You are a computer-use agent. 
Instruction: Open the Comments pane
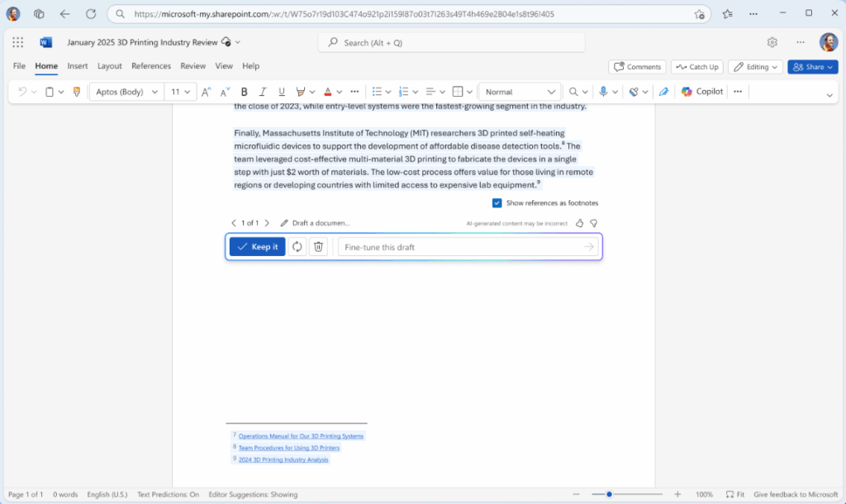tap(637, 67)
